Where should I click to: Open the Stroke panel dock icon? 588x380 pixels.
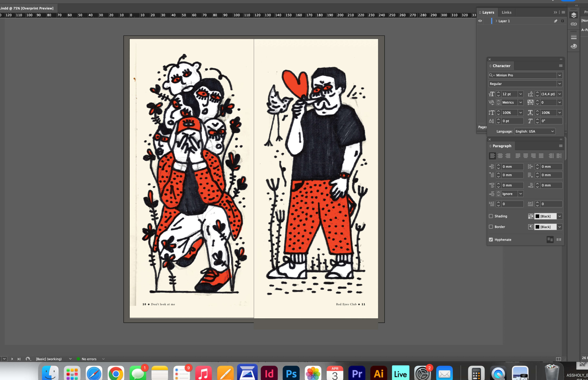pyautogui.click(x=574, y=37)
